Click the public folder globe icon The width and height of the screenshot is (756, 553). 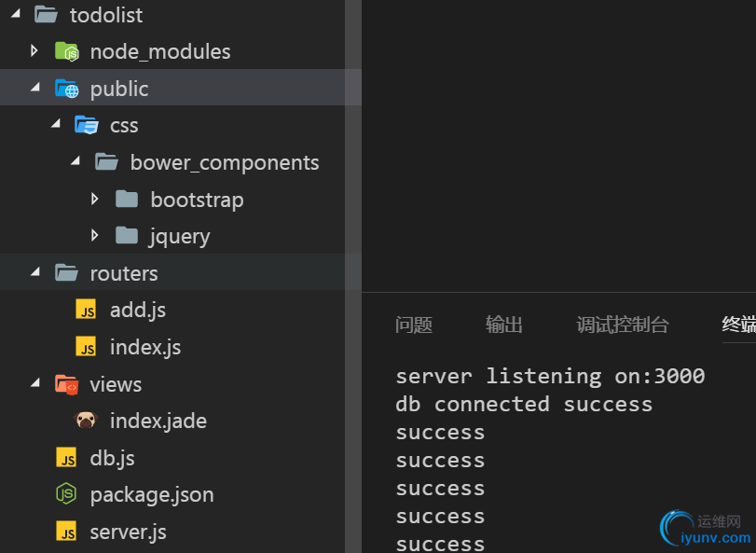coord(66,89)
